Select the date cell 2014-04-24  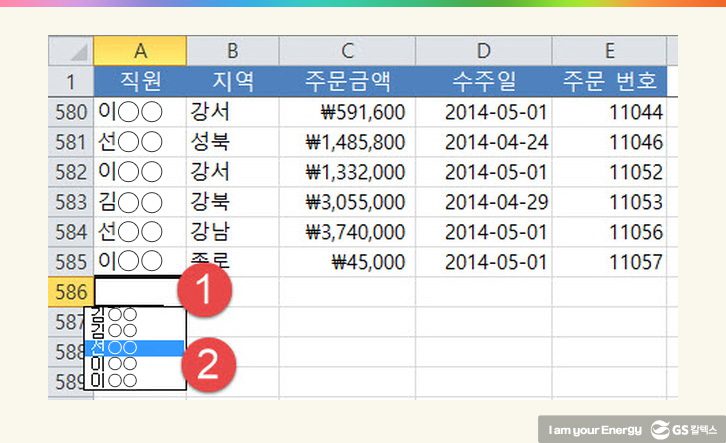(484, 141)
